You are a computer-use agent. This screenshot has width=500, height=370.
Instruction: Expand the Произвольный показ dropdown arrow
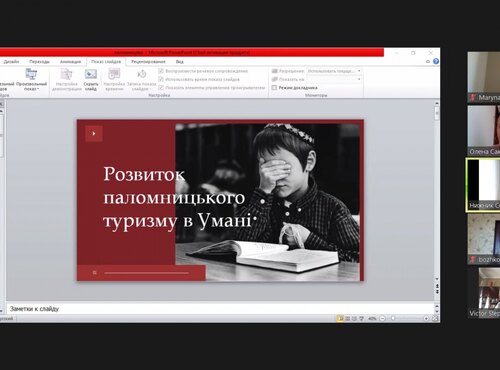click(38, 89)
